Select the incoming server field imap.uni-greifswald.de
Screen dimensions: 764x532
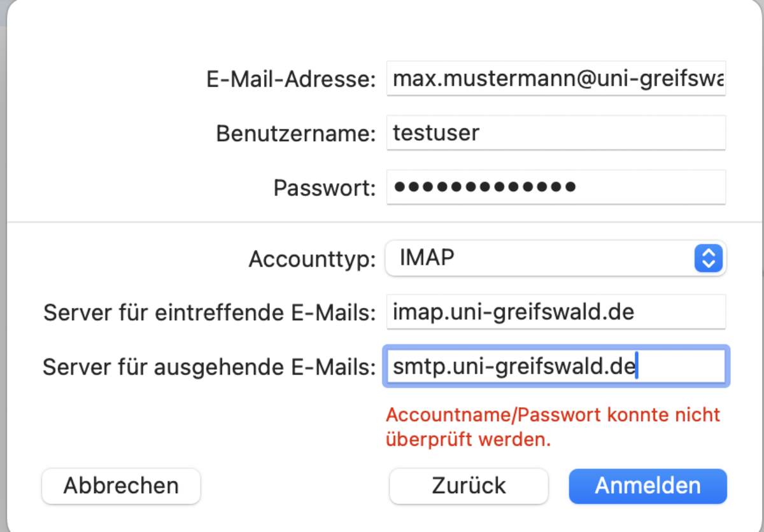(555, 312)
